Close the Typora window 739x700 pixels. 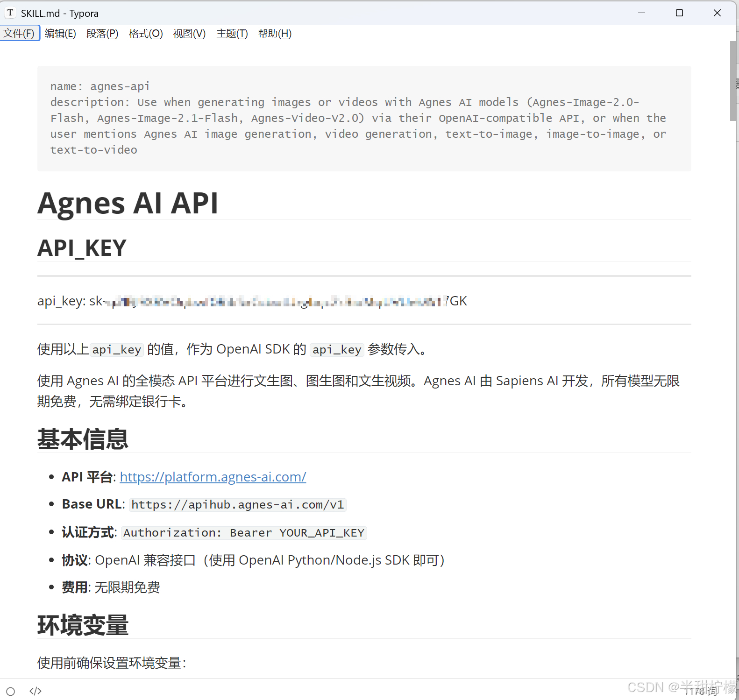click(718, 13)
